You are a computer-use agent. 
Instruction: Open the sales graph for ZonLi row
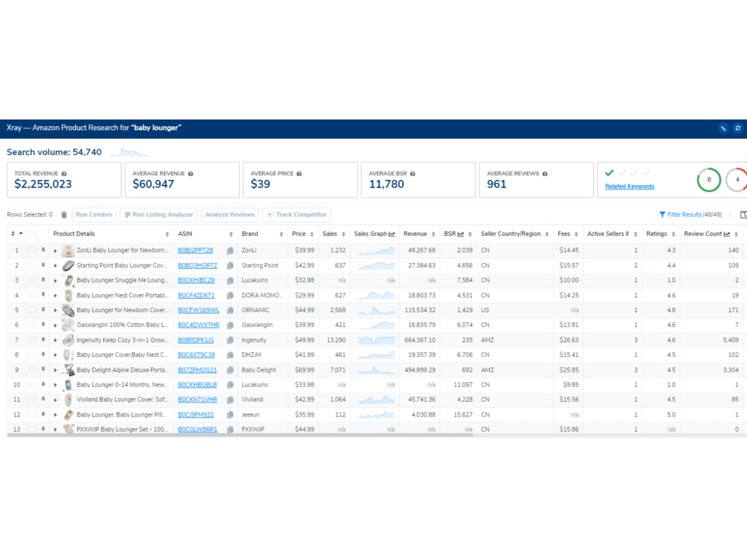[376, 250]
